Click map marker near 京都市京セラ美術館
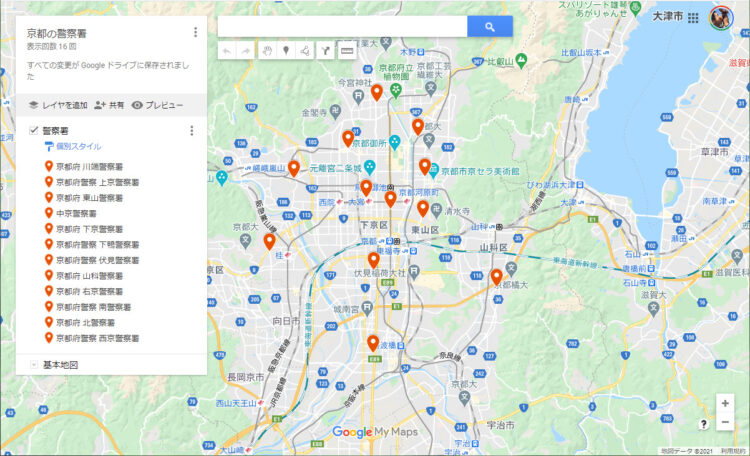 (425, 167)
